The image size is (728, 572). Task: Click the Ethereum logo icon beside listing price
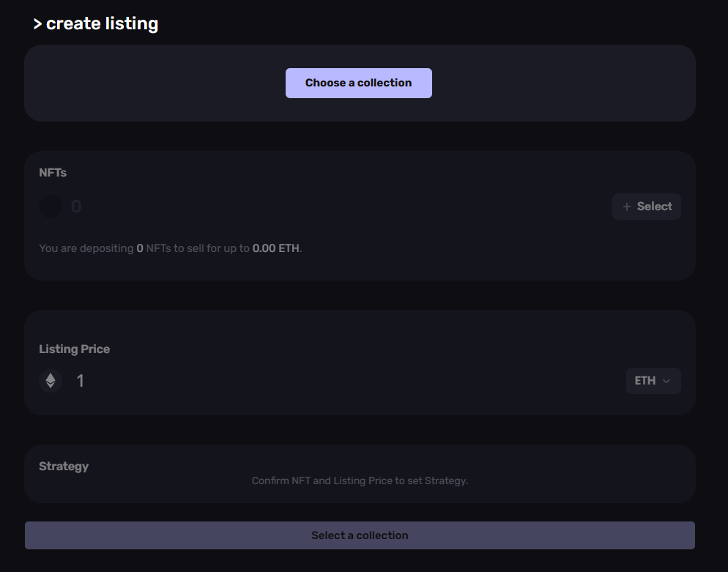[x=51, y=381]
